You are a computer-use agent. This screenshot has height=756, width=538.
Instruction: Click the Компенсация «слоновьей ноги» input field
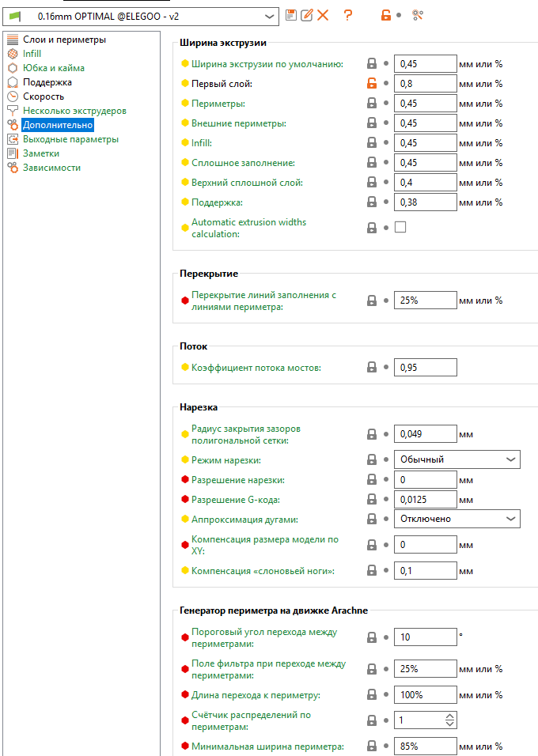tap(425, 571)
